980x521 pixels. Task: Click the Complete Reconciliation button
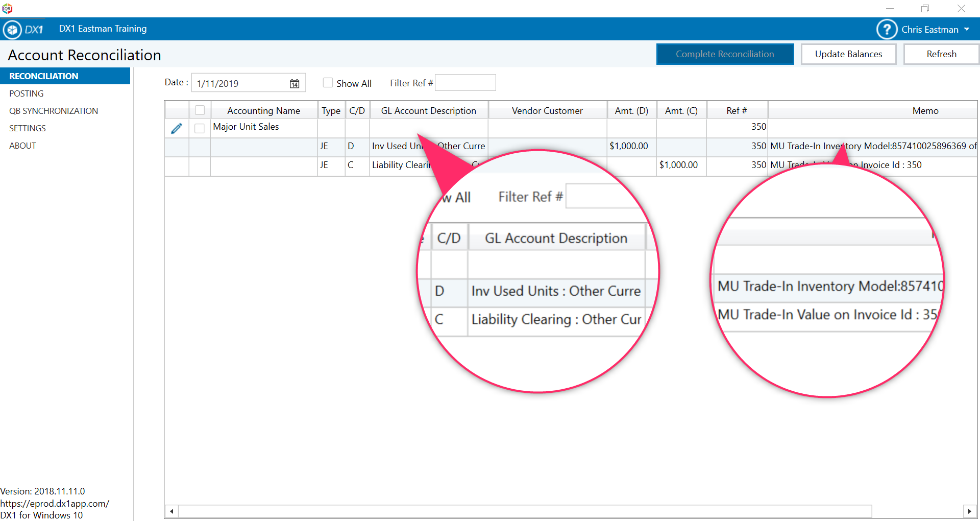pyautogui.click(x=725, y=54)
